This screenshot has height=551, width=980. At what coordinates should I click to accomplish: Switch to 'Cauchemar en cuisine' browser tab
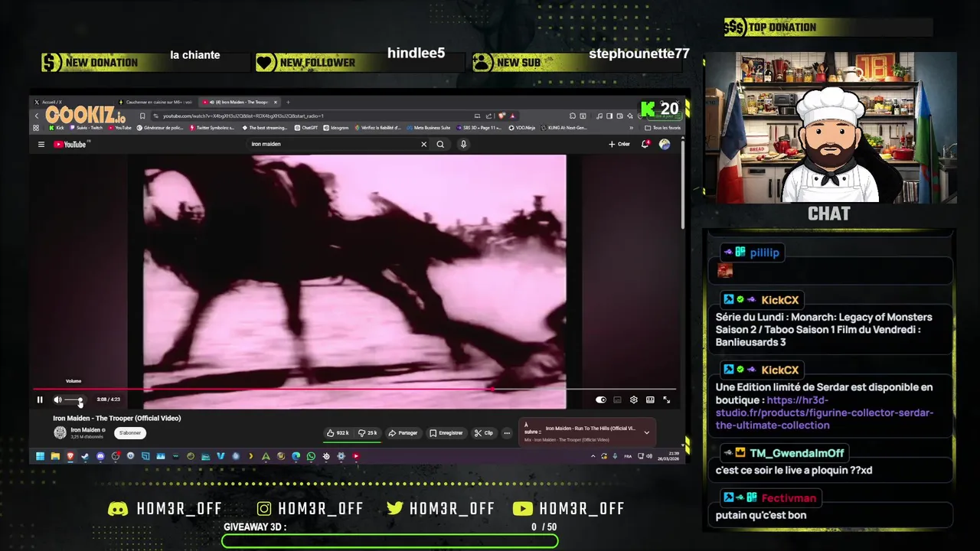point(155,102)
